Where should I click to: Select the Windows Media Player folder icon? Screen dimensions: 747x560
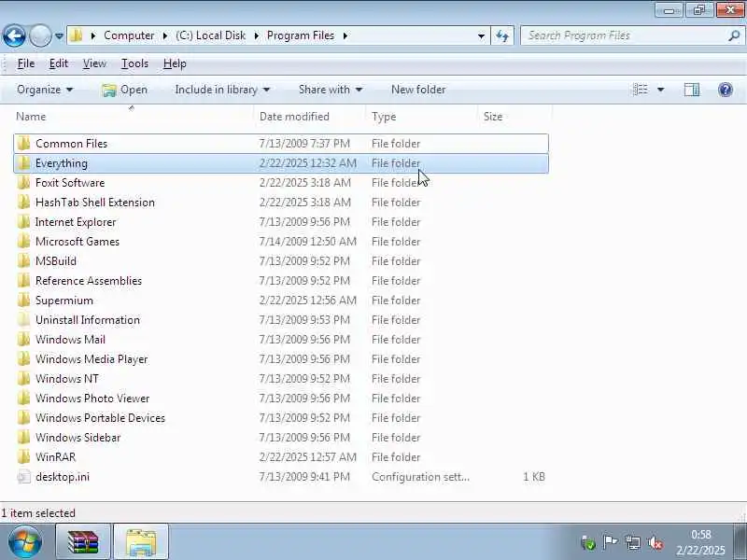(23, 358)
